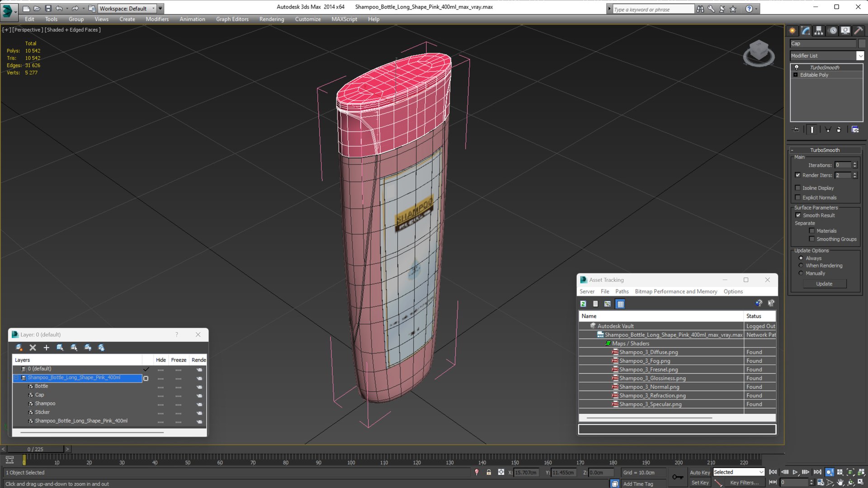868x488 pixels.
Task: Undo the last action
Action: click(x=59, y=8)
